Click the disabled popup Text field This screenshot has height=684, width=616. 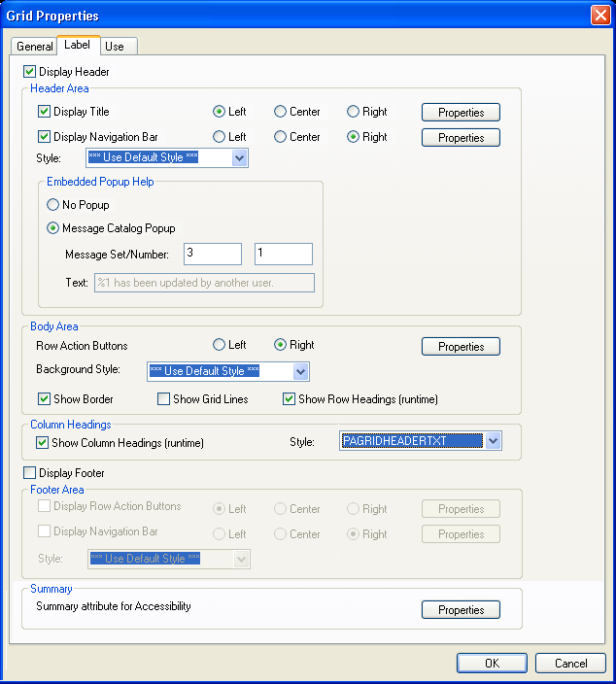[204, 283]
